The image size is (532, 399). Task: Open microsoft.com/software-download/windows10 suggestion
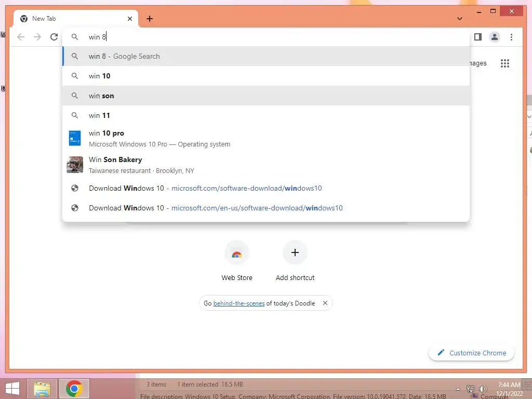267,188
